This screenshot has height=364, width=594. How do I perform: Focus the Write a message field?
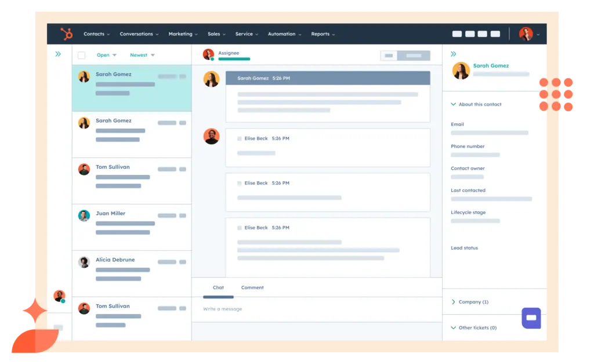[317, 309]
